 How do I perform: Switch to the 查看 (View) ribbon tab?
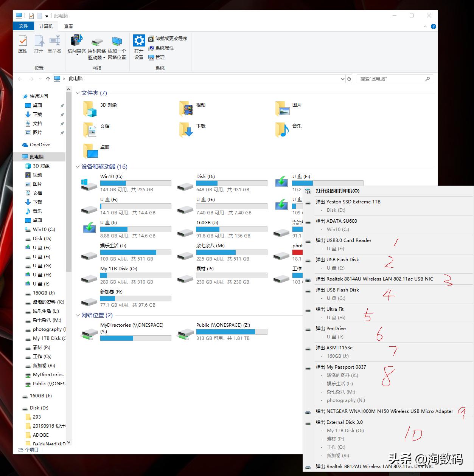click(x=68, y=26)
